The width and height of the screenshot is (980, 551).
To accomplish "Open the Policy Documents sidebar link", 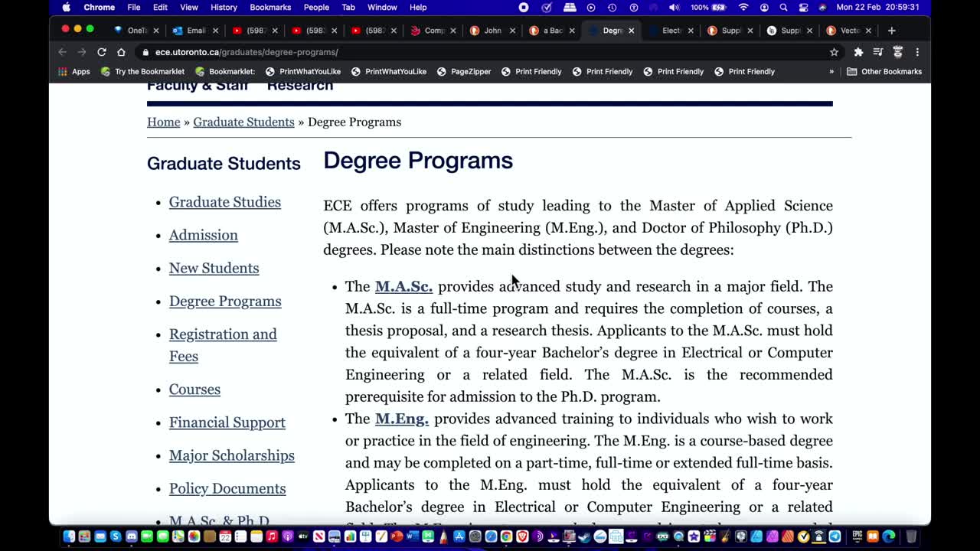I will [227, 488].
